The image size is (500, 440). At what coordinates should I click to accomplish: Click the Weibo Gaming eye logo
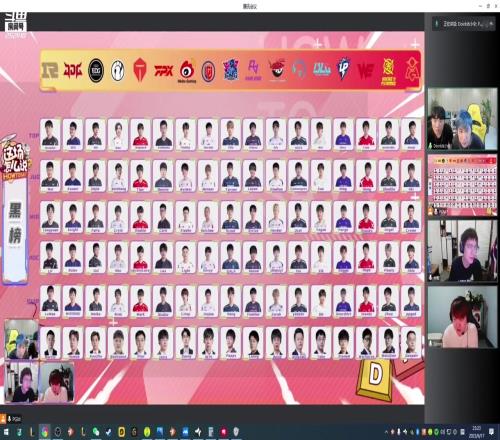[x=187, y=71]
